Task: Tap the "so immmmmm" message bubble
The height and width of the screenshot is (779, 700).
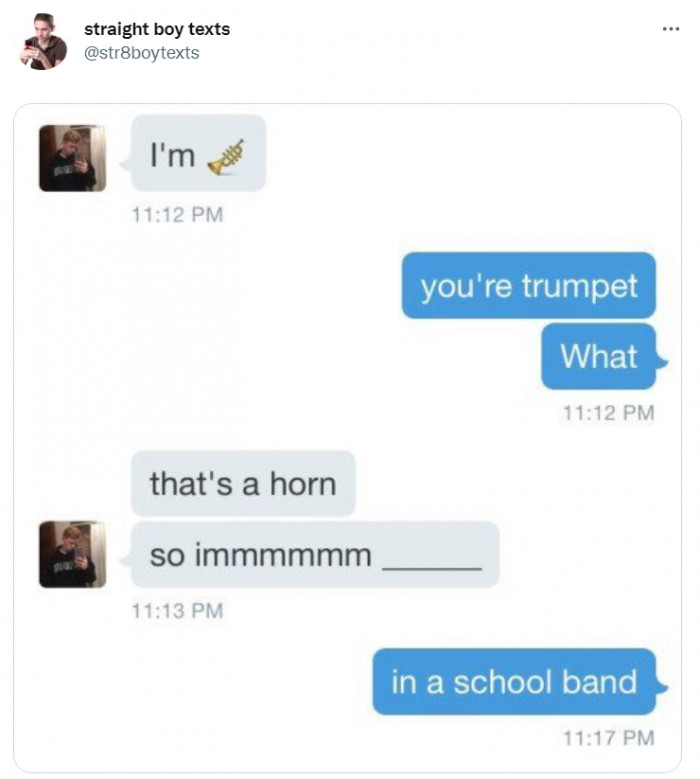Action: coord(315,554)
